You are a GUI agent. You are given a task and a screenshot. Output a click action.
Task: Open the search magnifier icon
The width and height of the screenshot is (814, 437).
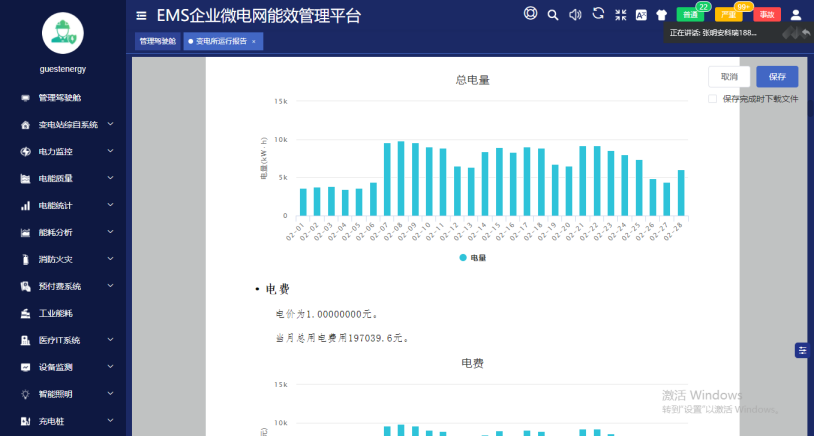553,15
